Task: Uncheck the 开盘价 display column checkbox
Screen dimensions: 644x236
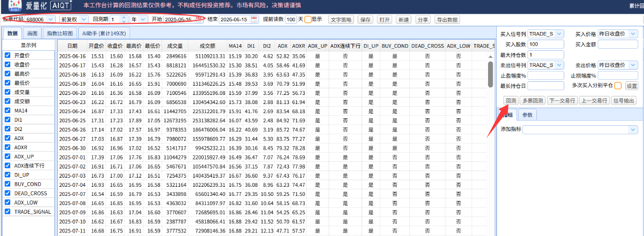Action: point(8,55)
